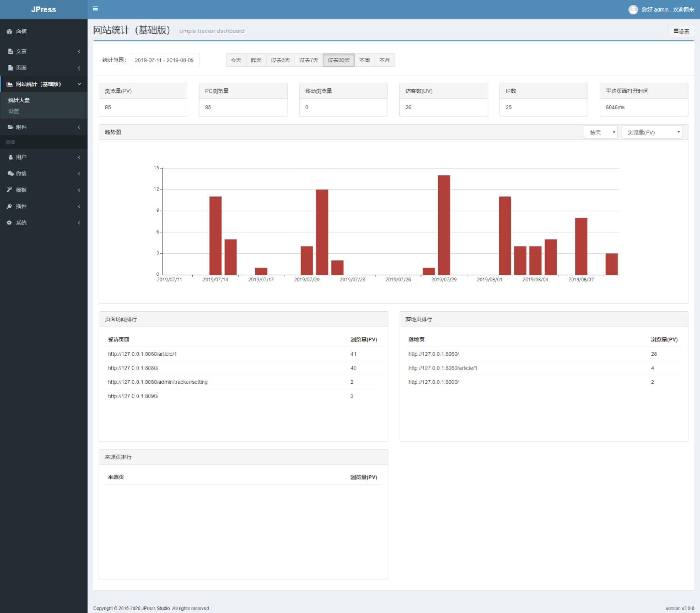Expand the 系统 menu chevron

tap(79, 223)
